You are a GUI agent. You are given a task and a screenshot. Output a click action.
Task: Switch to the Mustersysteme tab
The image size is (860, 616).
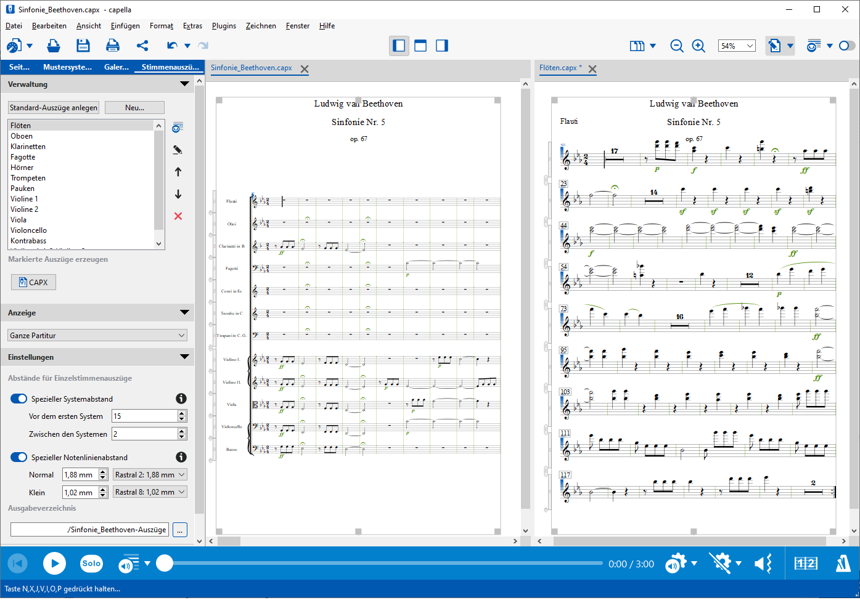click(67, 67)
